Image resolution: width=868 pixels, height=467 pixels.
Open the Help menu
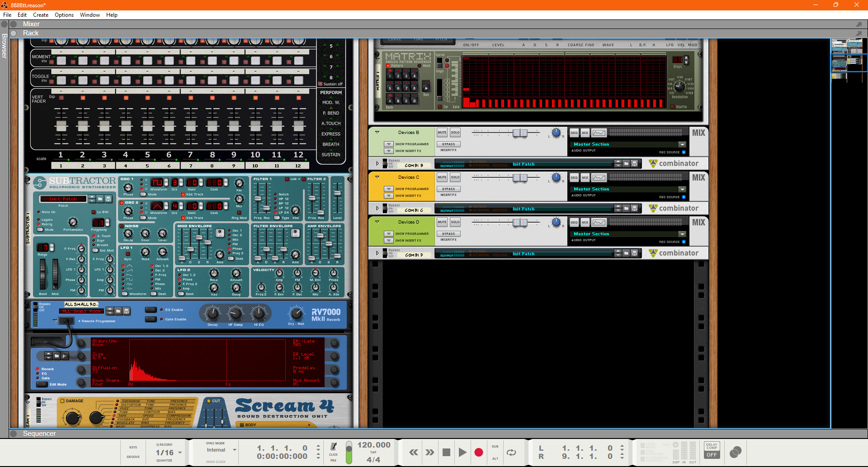click(x=112, y=15)
